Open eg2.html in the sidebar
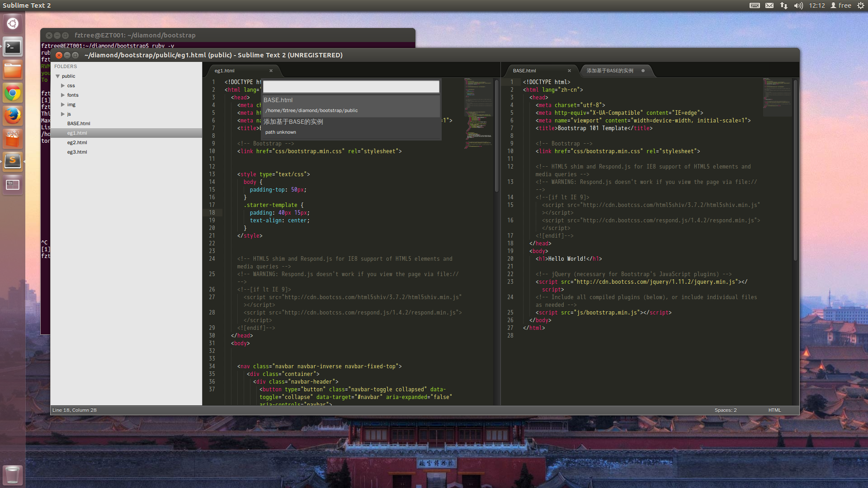This screenshot has width=868, height=488. [x=77, y=143]
